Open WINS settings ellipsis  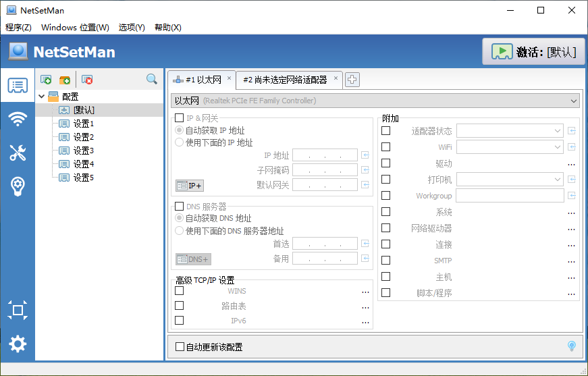(366, 292)
